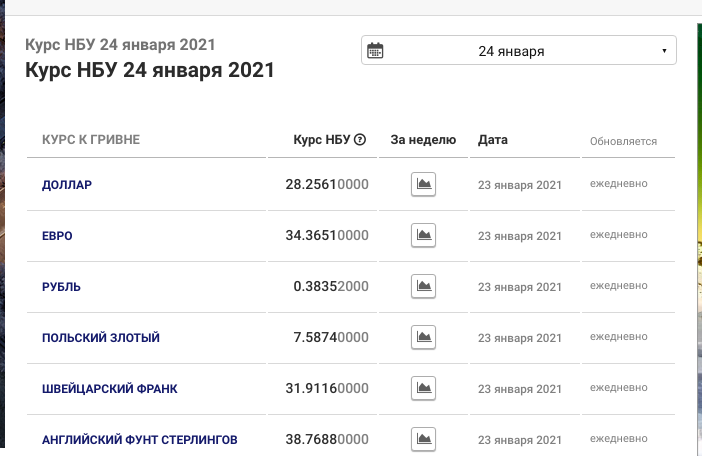Click the date in Польский злотый row
The image size is (702, 456).
coord(519,338)
